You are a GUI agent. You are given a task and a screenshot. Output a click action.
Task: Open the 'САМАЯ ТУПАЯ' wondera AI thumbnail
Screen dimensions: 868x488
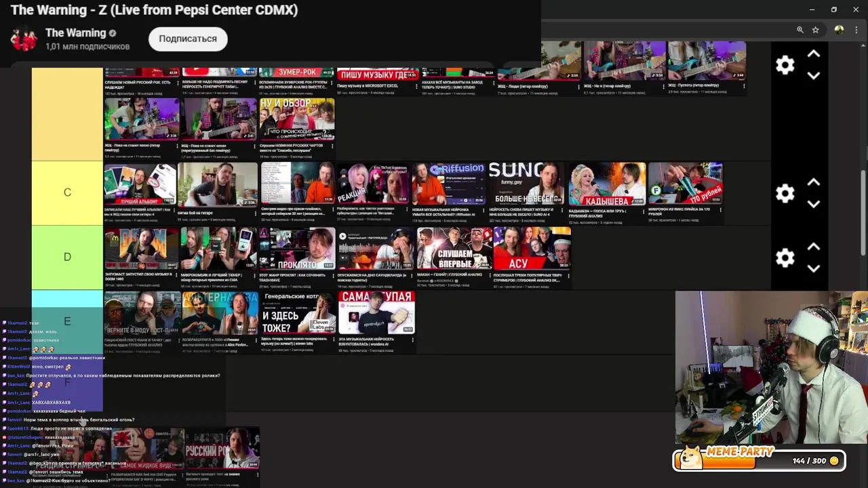[x=376, y=313]
